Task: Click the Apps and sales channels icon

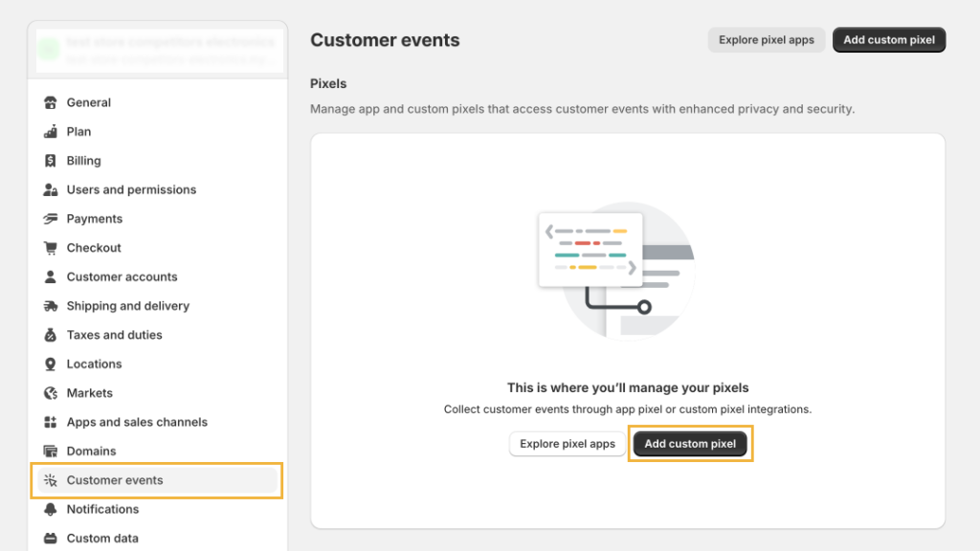Action: tap(51, 422)
